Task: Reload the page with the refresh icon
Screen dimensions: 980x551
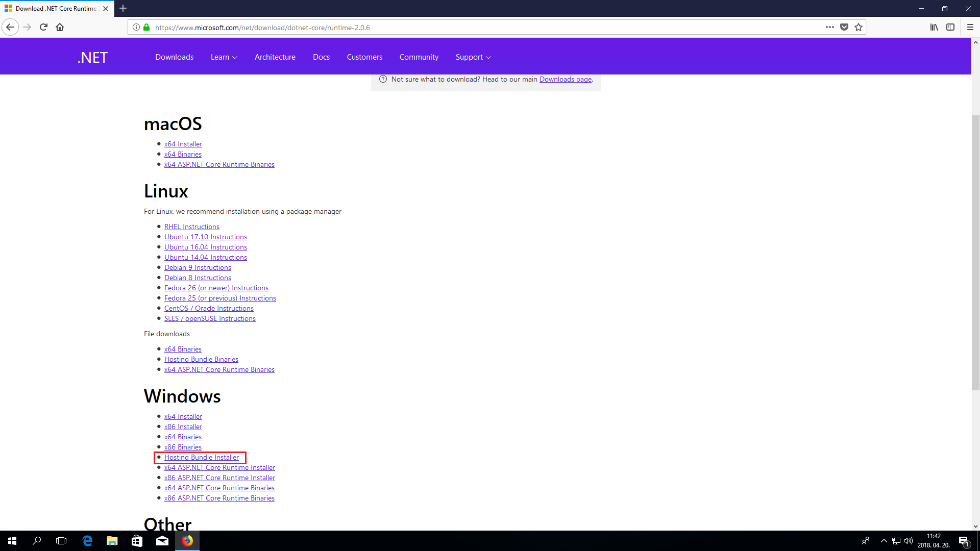Action: click(x=43, y=27)
